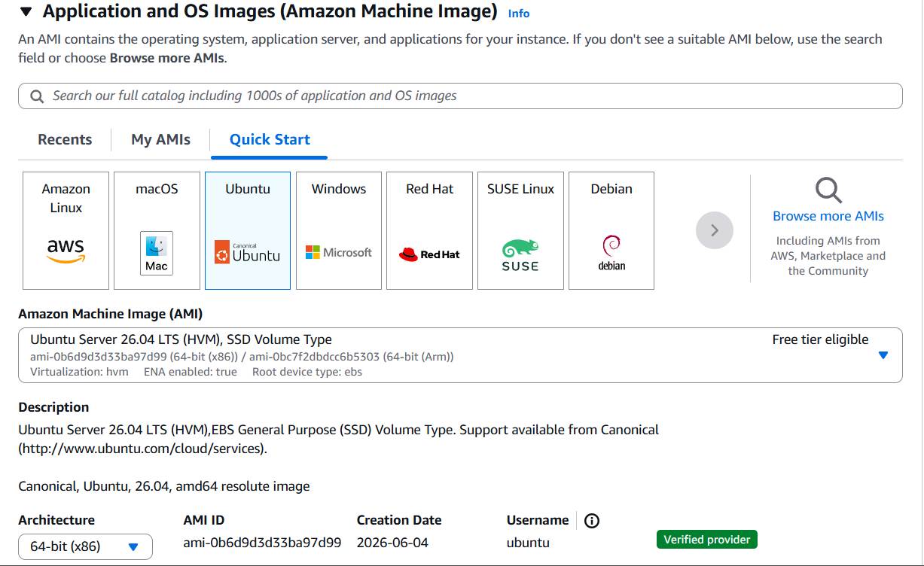Choose the Amazon Linux AMI tile
This screenshot has width=924, height=566.
coord(66,230)
